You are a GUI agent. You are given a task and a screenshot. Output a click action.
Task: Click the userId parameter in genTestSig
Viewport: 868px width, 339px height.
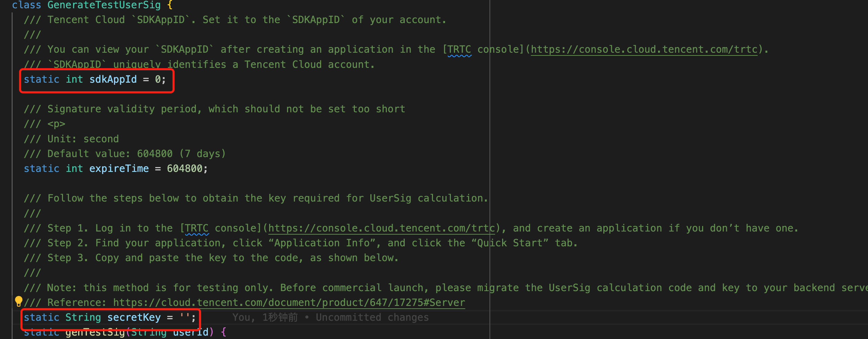click(x=191, y=332)
